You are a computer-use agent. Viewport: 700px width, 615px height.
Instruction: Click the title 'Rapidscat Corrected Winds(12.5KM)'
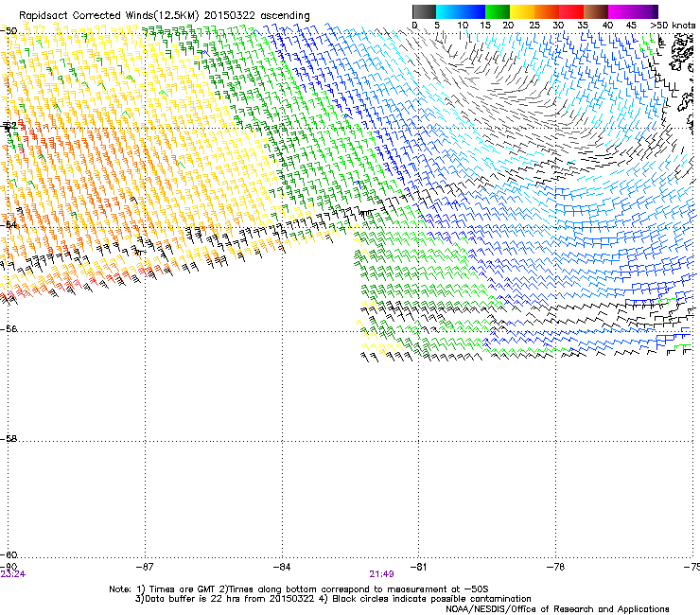(x=109, y=16)
